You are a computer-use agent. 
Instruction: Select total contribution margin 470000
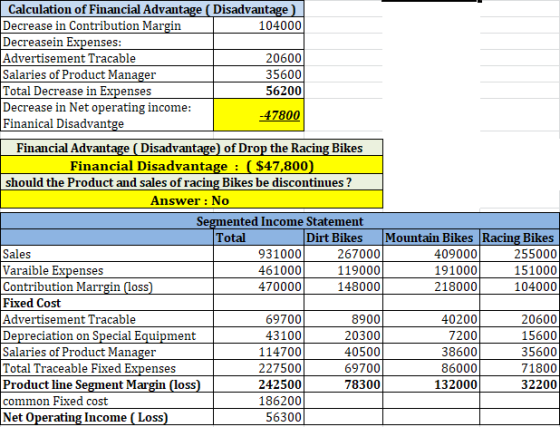(x=259, y=286)
